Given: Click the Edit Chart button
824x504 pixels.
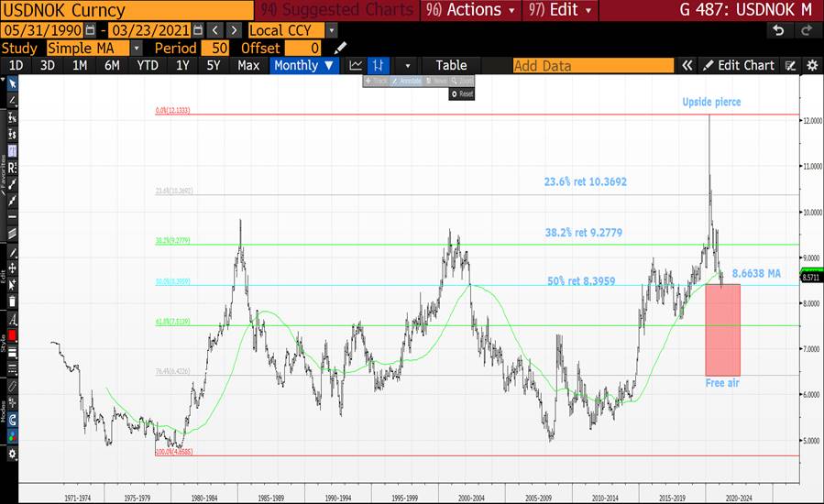Looking at the screenshot, I should 739,66.
